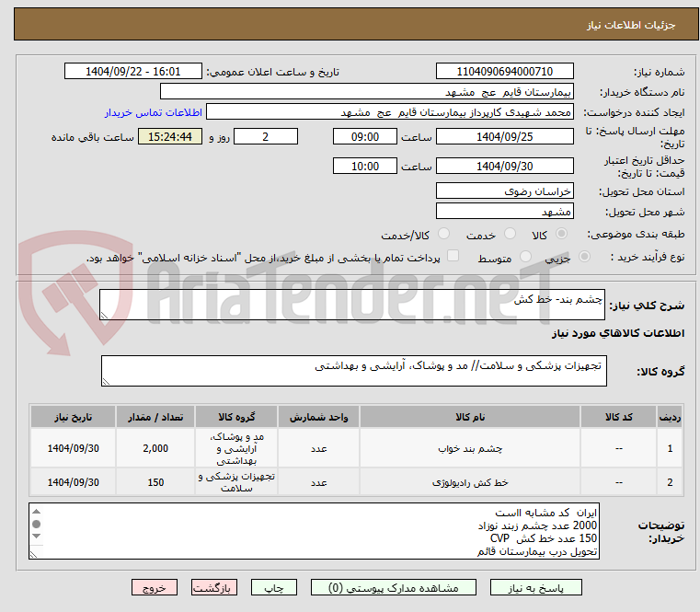Viewport: 700px width, 612px height.
Task: Click the remaining time field 15:24:44
Action: pos(169,137)
